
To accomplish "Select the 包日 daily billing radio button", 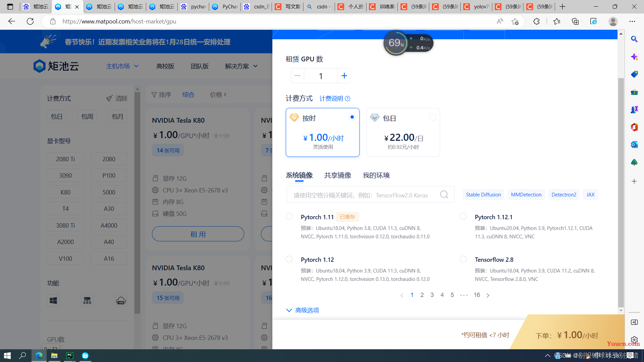I will (x=433, y=117).
